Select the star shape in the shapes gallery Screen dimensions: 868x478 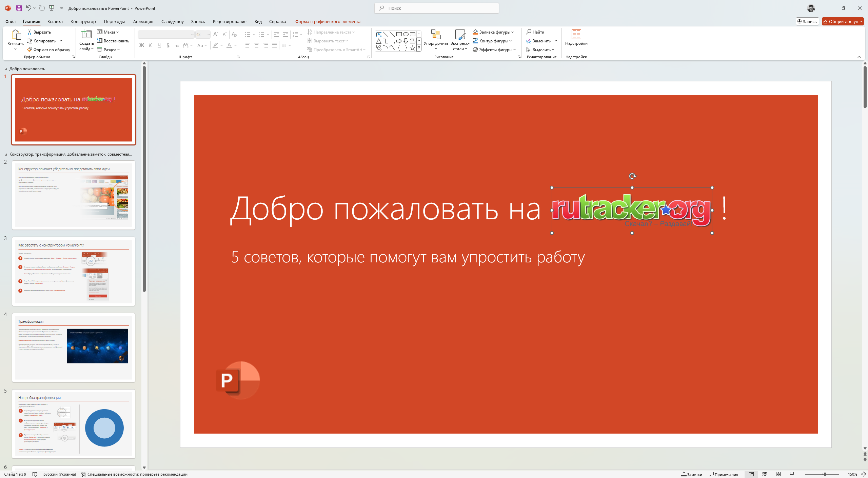pyautogui.click(x=412, y=48)
